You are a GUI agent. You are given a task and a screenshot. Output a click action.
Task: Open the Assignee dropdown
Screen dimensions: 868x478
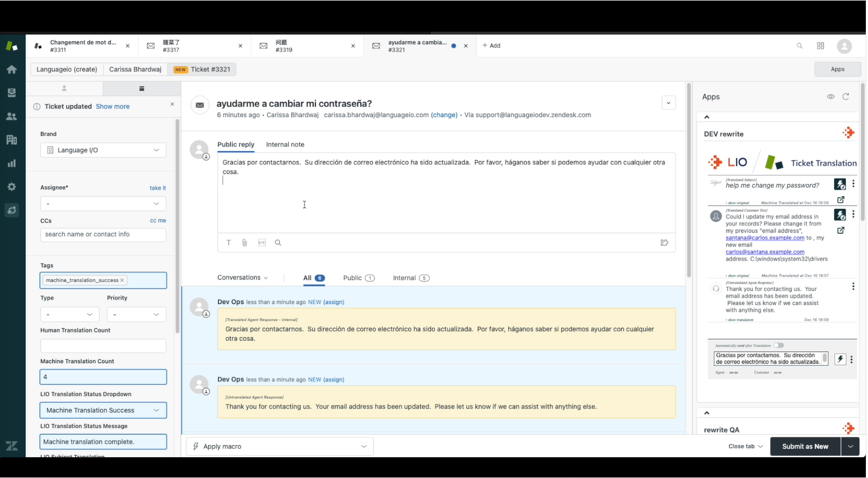[103, 204]
